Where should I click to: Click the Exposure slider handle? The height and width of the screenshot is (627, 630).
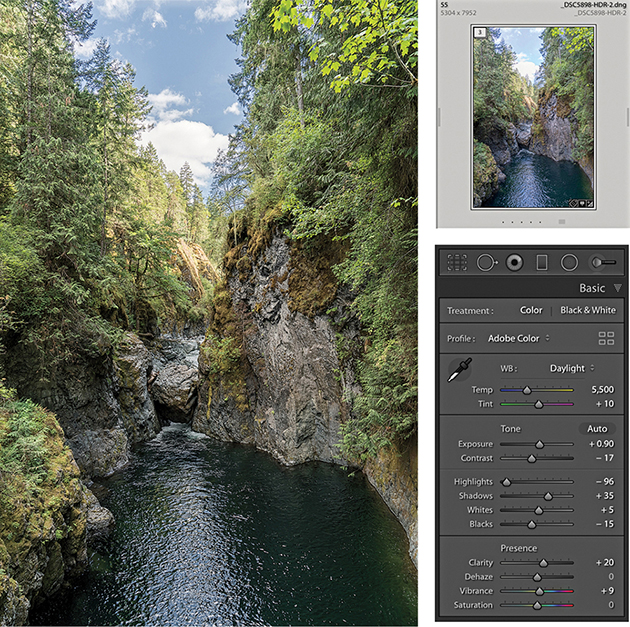point(540,444)
